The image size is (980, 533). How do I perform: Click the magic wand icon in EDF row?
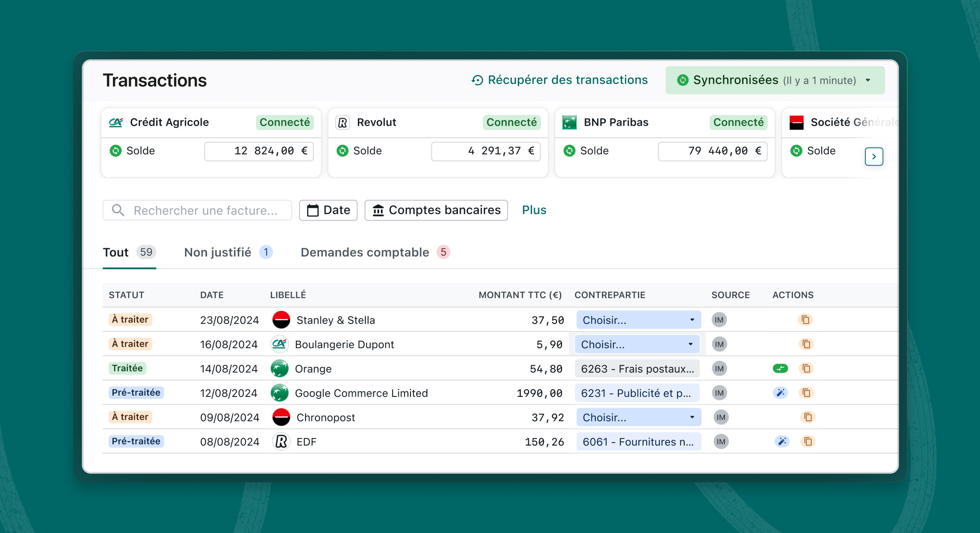point(782,441)
